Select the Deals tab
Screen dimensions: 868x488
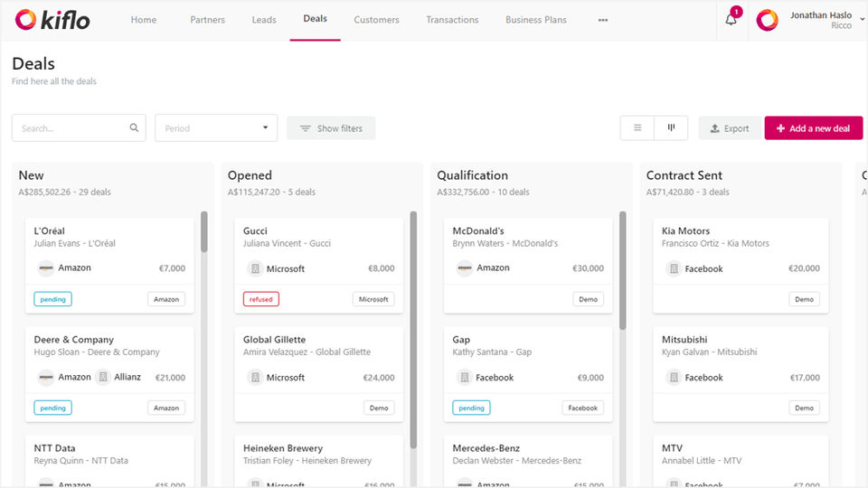pyautogui.click(x=315, y=19)
